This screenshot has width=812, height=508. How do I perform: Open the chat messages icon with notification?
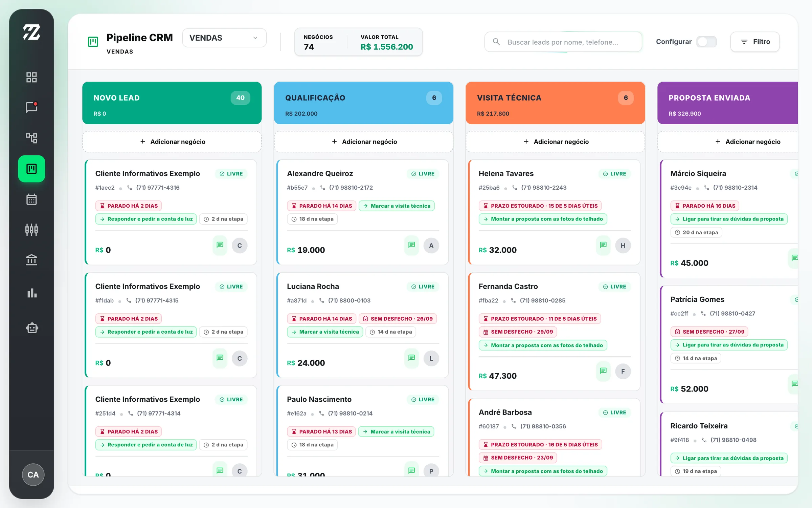tap(31, 107)
